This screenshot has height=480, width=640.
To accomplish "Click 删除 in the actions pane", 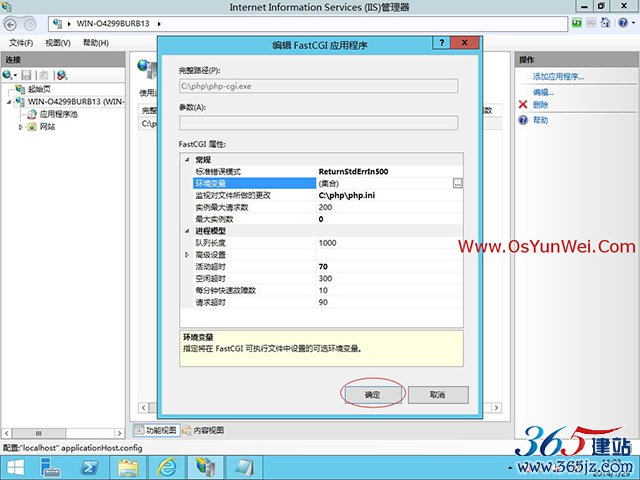I will pos(540,104).
